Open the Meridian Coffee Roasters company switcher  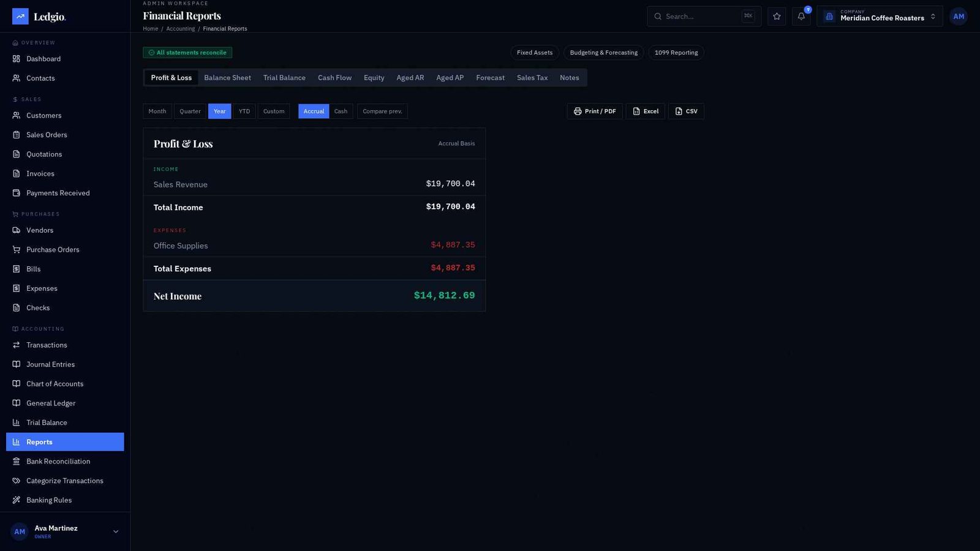pos(880,17)
